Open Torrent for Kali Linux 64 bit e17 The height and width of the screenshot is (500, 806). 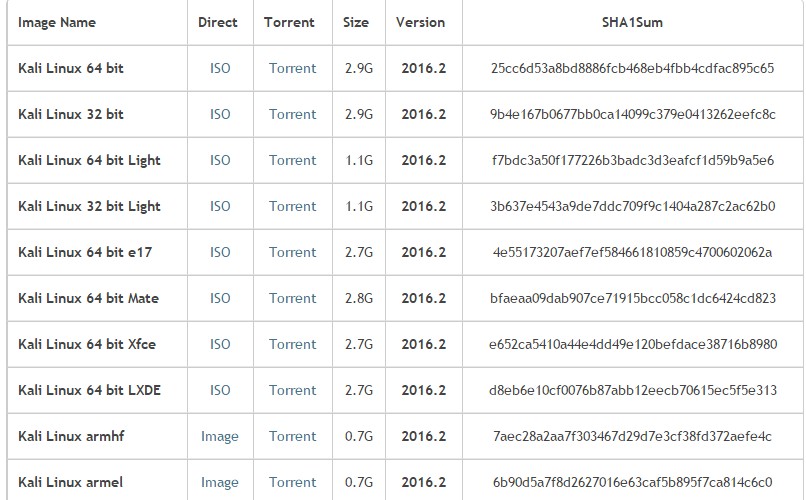pyautogui.click(x=292, y=252)
